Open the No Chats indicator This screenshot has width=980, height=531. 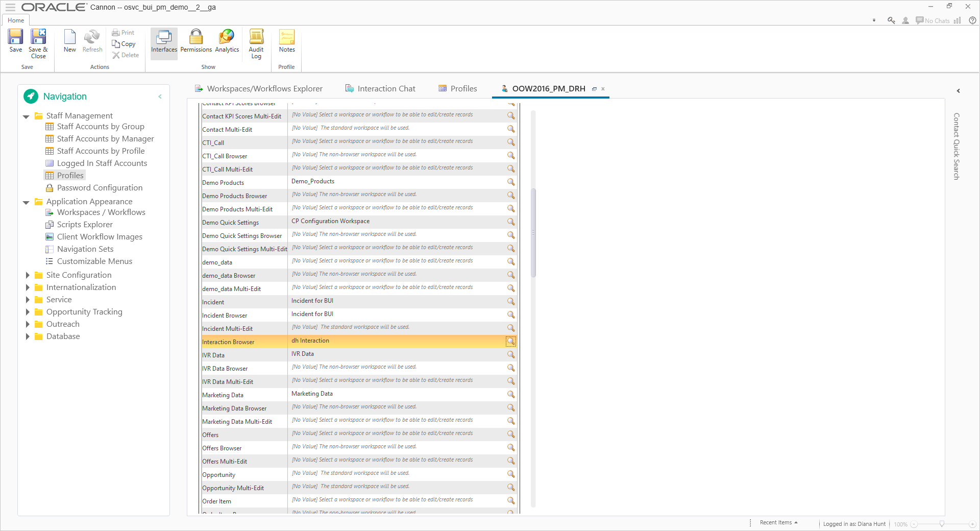point(933,20)
